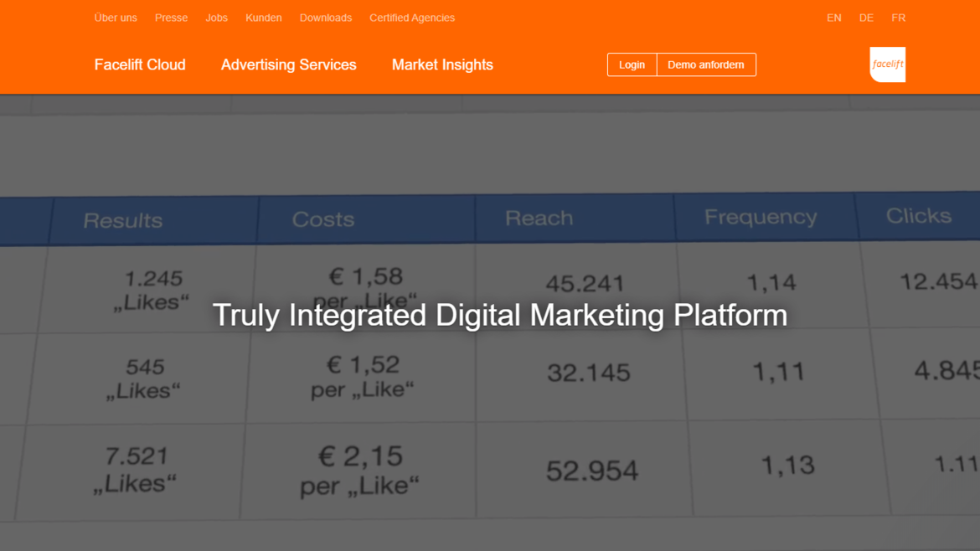Click the Login button
The height and width of the screenshot is (551, 980).
tap(632, 64)
